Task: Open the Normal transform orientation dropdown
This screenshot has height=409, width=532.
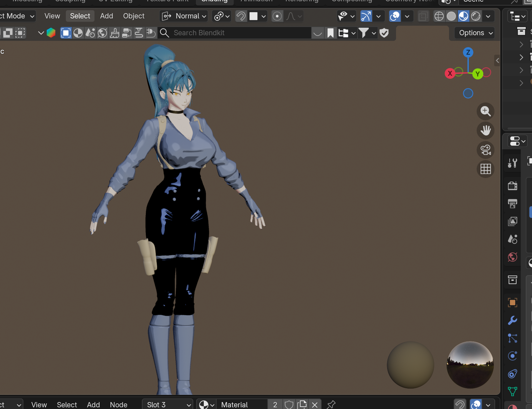Action: (x=184, y=16)
